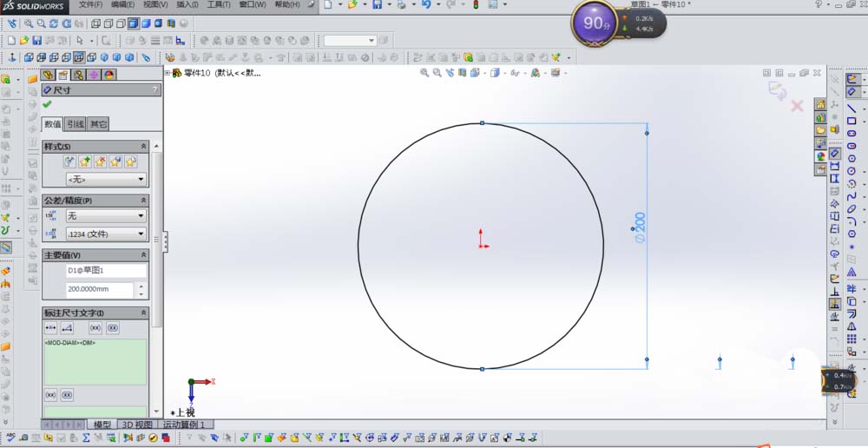The image size is (868, 448).
Task: Switch to the 数值 tab
Action: click(x=53, y=124)
